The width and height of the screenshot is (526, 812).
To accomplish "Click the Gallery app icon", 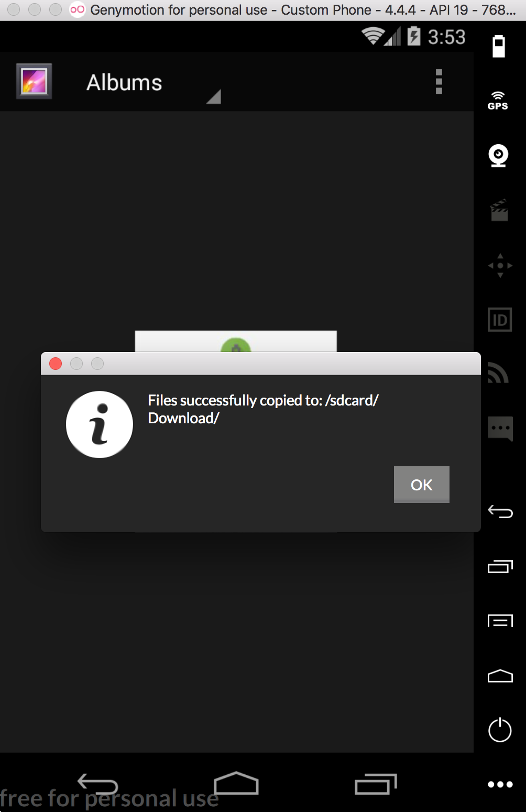I will coord(34,81).
